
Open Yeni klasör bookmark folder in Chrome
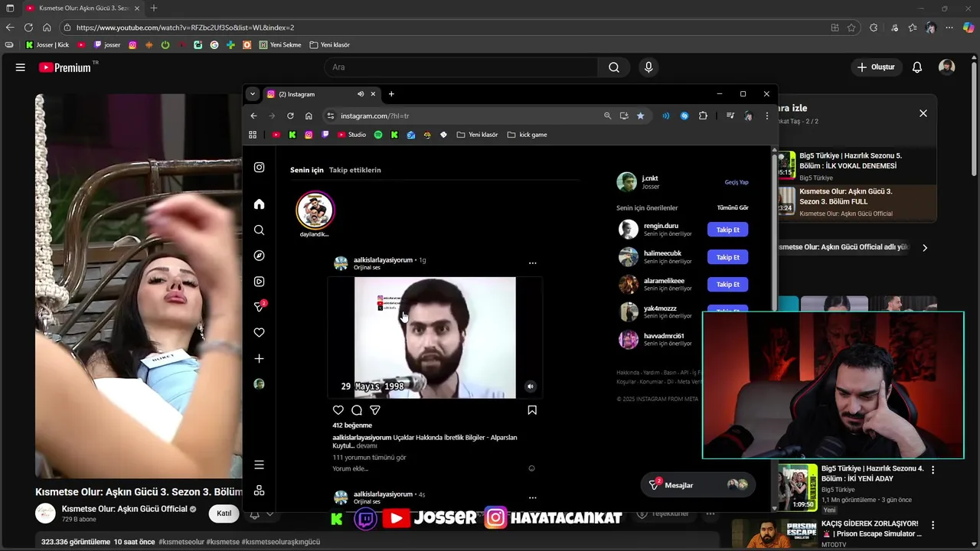tap(477, 135)
